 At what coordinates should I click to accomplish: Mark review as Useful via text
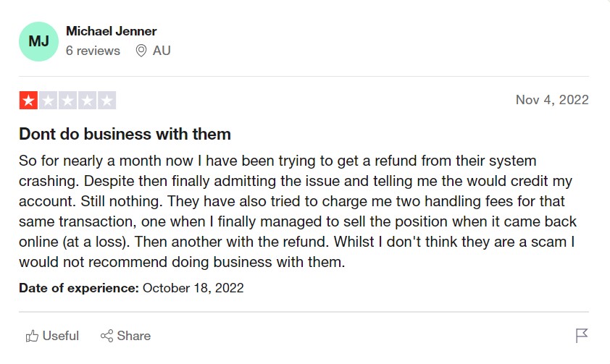click(x=61, y=336)
